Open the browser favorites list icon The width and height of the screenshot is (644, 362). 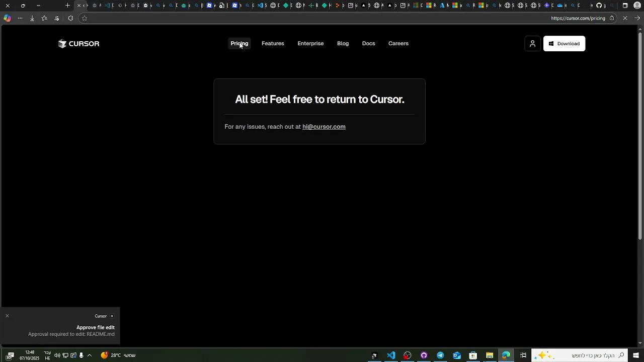point(44,18)
